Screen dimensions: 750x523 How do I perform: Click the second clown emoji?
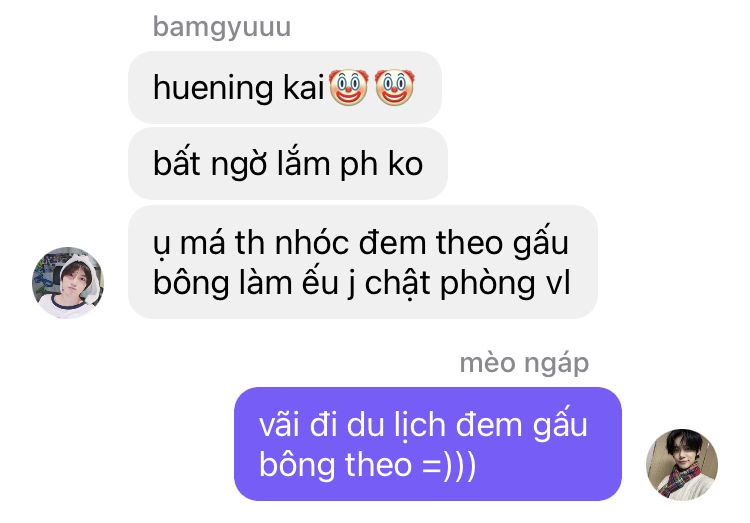click(395, 88)
